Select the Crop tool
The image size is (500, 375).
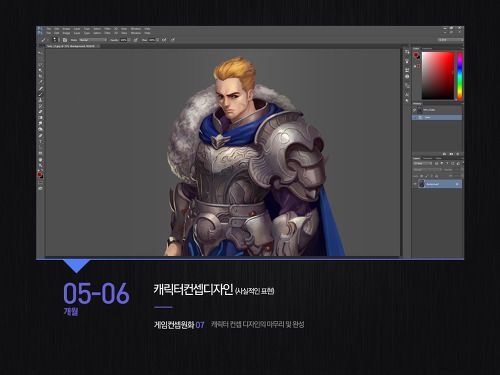coord(41,76)
